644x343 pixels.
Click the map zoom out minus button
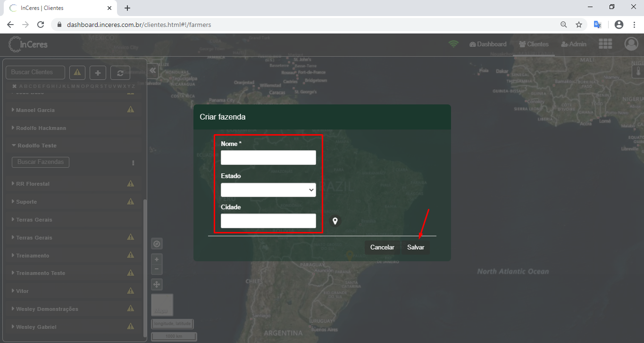(x=157, y=269)
